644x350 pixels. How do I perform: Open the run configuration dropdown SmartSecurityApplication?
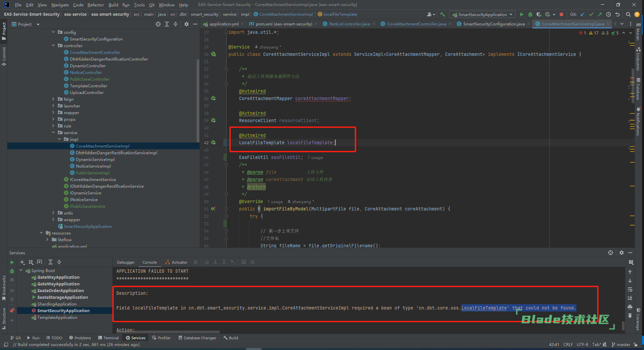click(x=482, y=14)
